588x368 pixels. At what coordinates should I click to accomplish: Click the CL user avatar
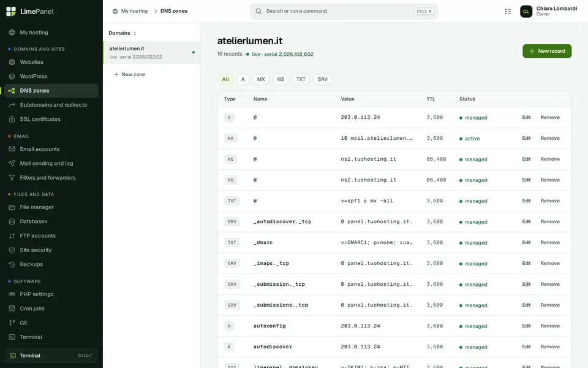[526, 11]
